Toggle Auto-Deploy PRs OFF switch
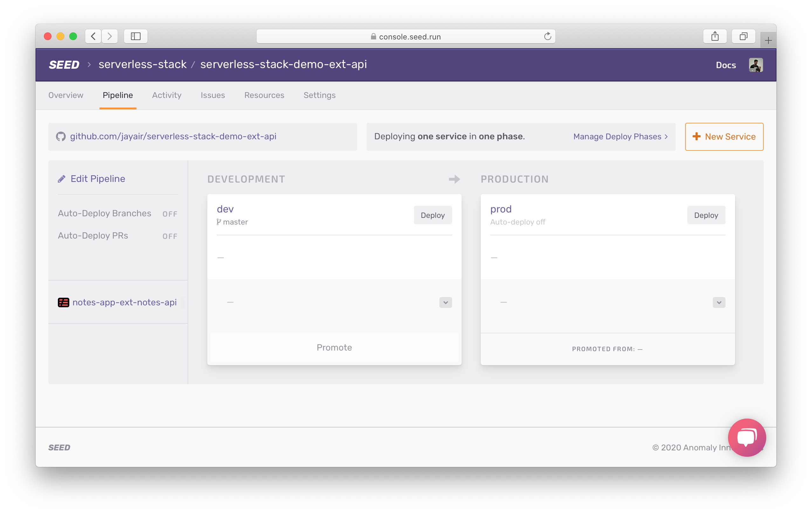Viewport: 812px width, 514px height. (x=170, y=236)
